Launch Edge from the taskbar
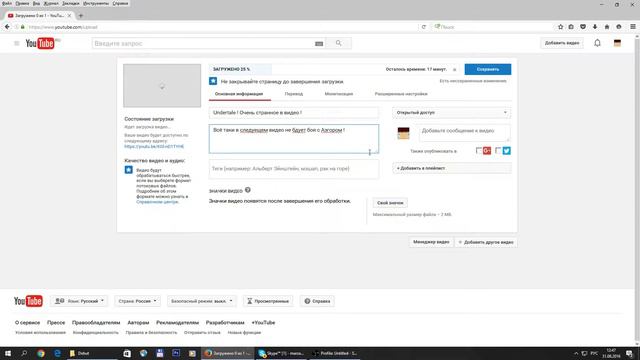Viewport: 640px width, 360px height. pos(57,353)
